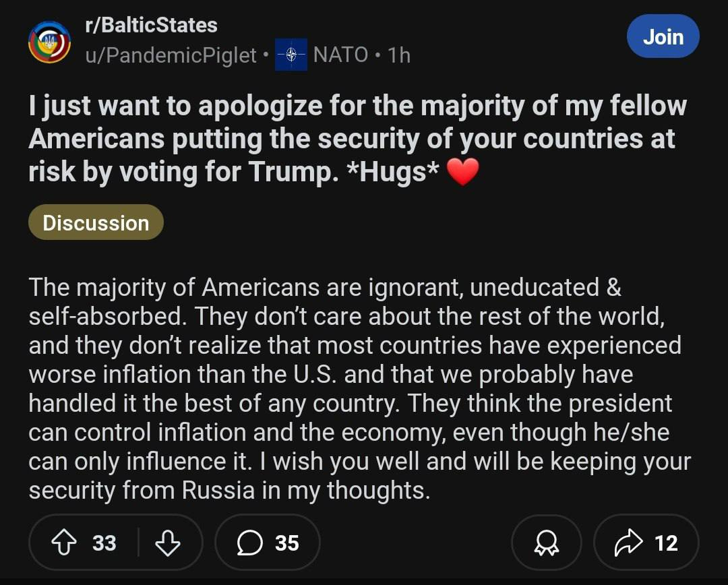Open comments via the speech bubble icon
The image size is (728, 585).
[x=250, y=543]
